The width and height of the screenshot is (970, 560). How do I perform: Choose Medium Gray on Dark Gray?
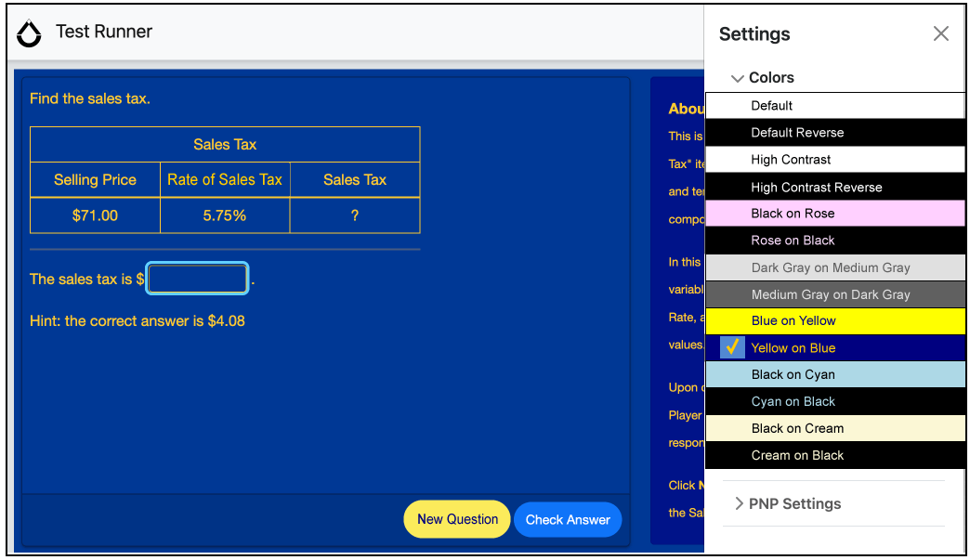point(834,294)
